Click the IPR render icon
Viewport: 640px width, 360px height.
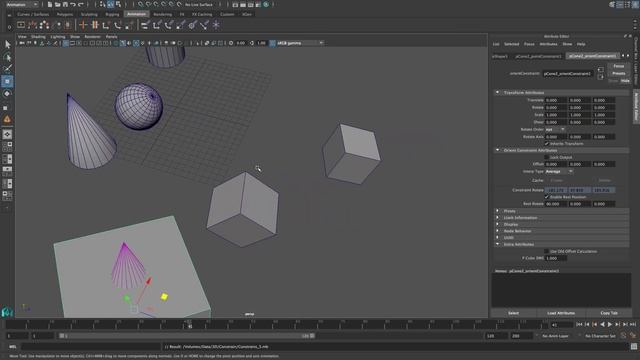[x=251, y=4]
